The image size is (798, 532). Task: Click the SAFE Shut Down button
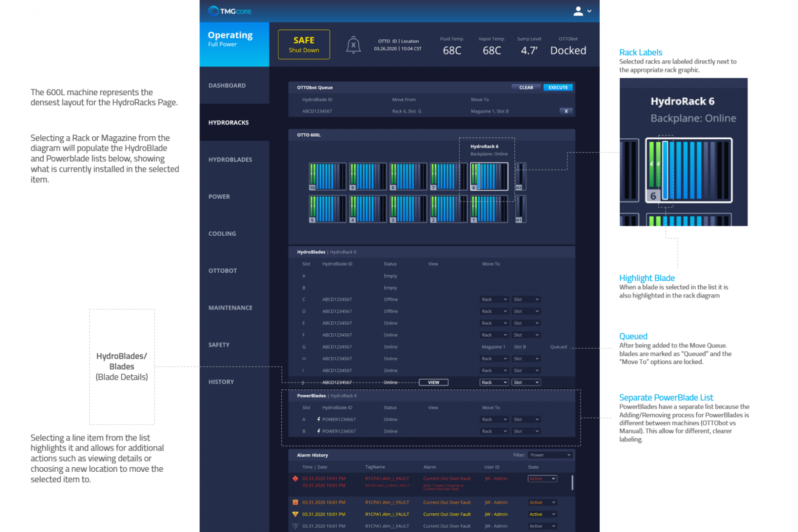(x=304, y=45)
